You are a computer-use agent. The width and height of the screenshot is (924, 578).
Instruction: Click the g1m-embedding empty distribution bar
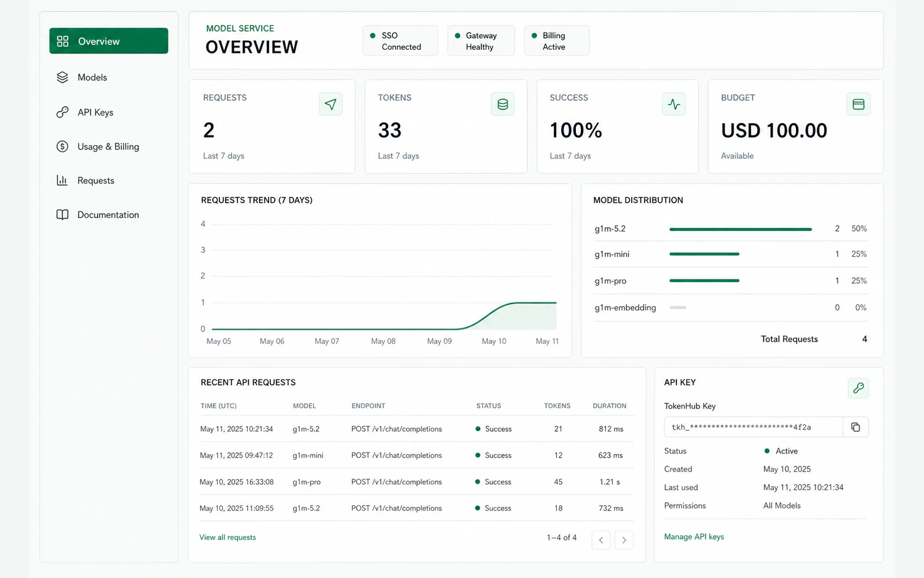click(x=677, y=307)
